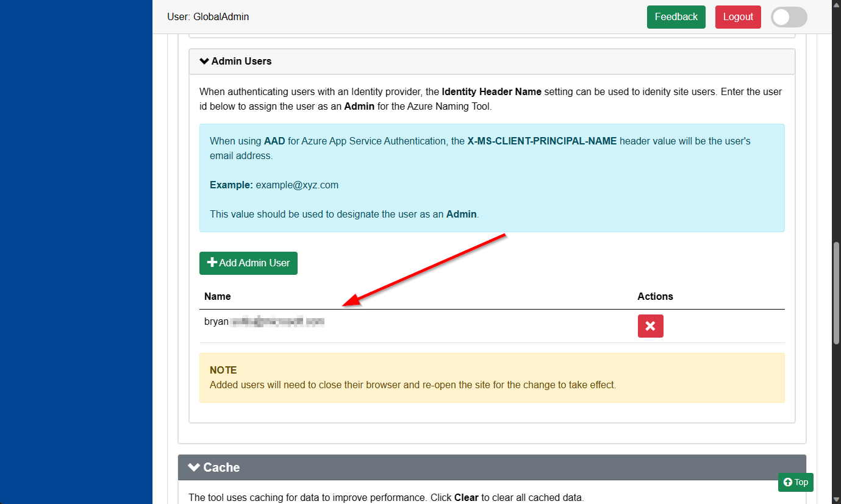Viewport: 841px width, 504px height.
Task: Collapse the Cache section header bar
Action: coord(492,467)
